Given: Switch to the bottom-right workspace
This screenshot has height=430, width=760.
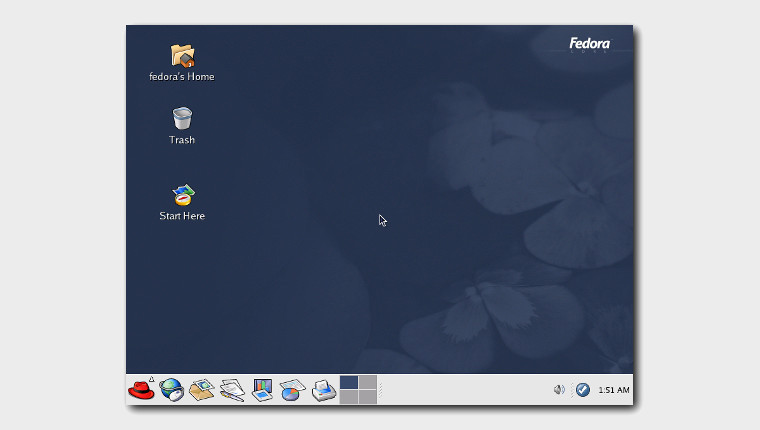Looking at the screenshot, I should click(367, 397).
